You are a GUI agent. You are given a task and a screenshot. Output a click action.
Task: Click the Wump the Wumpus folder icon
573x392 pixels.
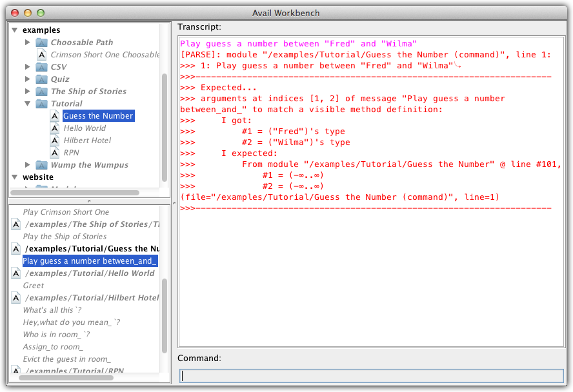(x=42, y=165)
